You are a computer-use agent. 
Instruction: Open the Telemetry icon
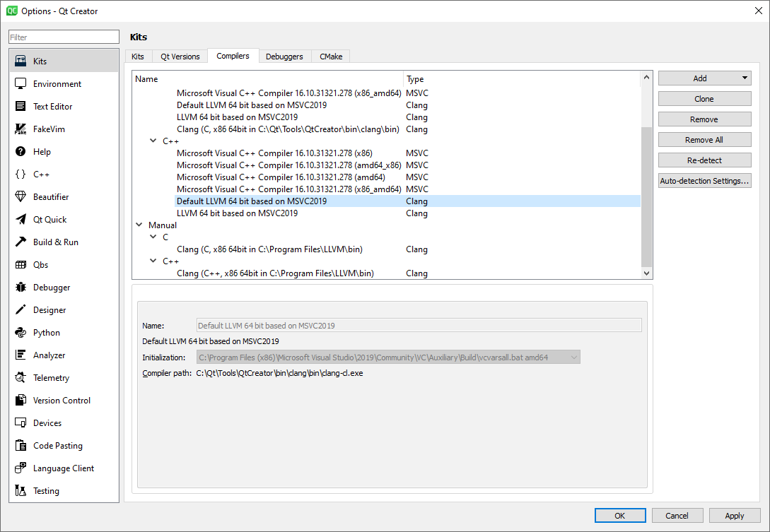(21, 377)
